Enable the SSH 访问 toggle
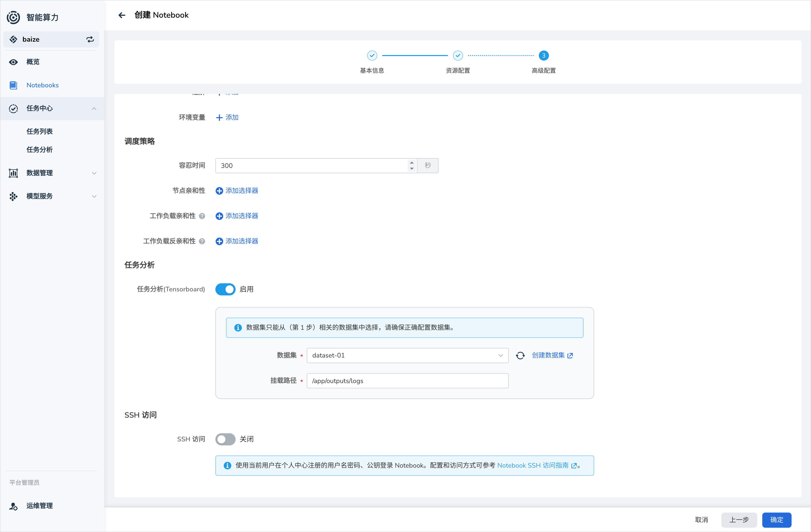Screen dimensions: 811x532 tap(225, 439)
